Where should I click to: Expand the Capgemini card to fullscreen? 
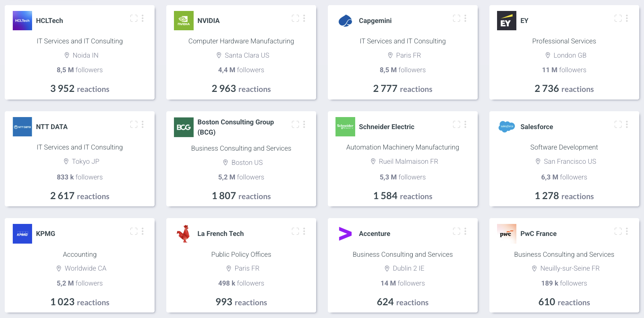tap(457, 18)
